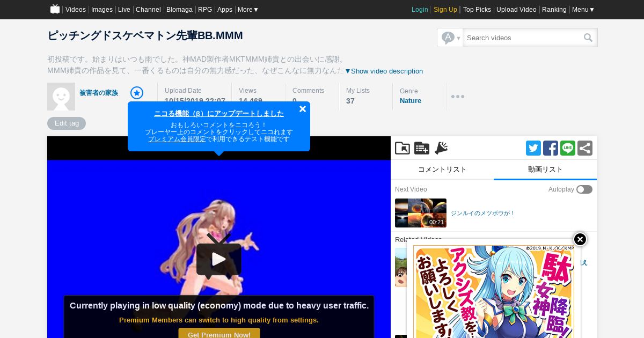
Task: Click the Login link
Action: 420,10
